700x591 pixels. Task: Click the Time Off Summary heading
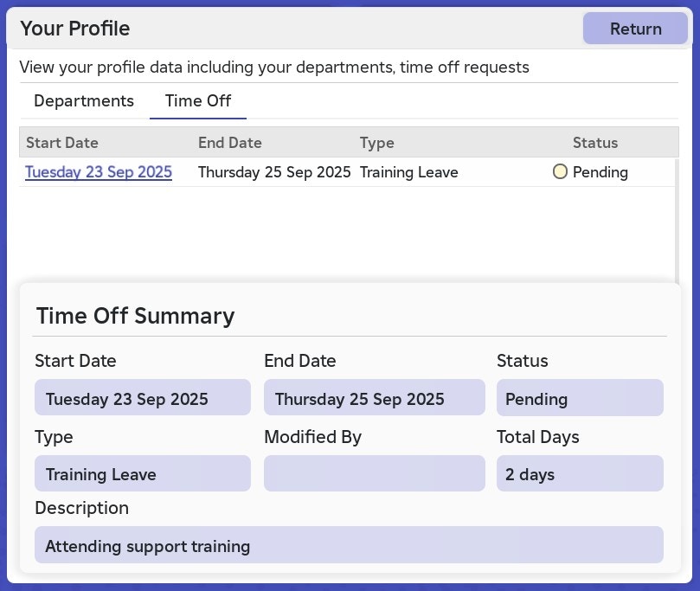tap(135, 316)
